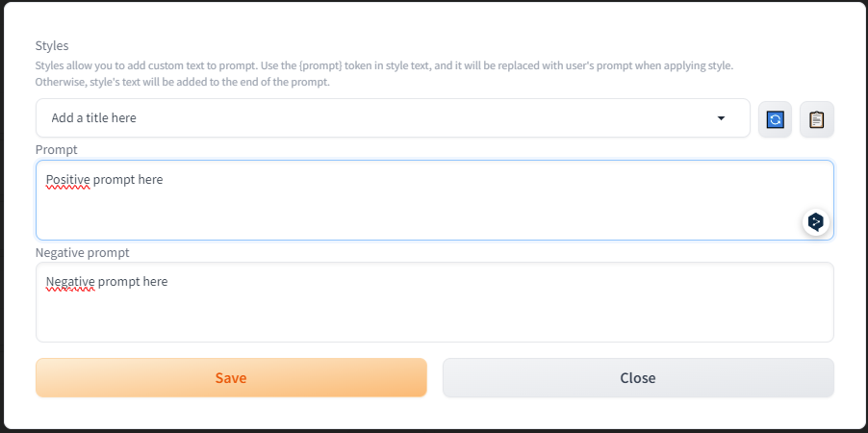Image resolution: width=868 pixels, height=433 pixels.
Task: Expand the styles dropdown arrow
Action: [722, 118]
